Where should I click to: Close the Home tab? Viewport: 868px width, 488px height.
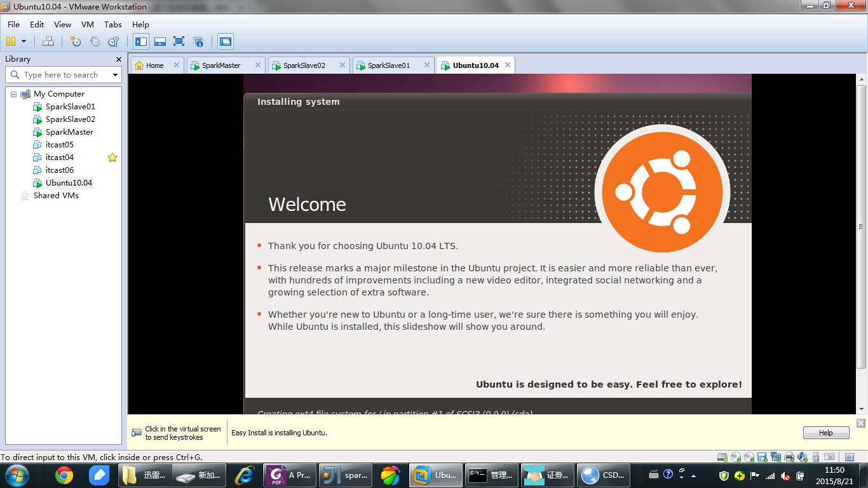[177, 65]
